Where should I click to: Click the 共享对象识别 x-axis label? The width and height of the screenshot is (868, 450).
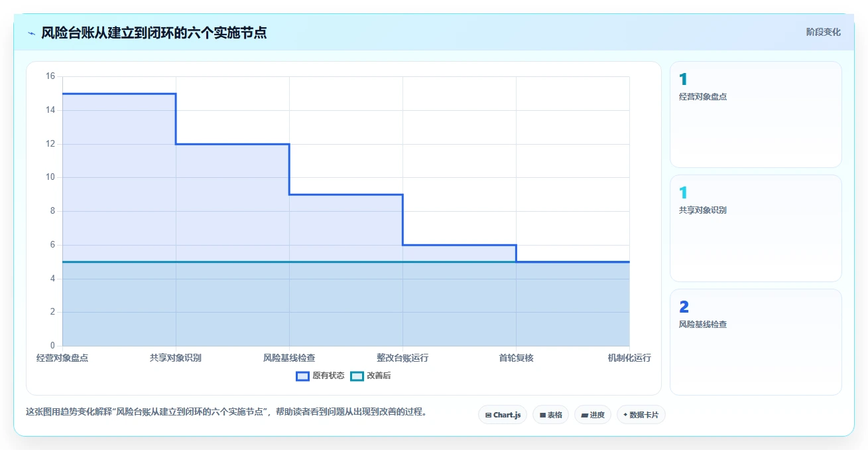pyautogui.click(x=176, y=358)
